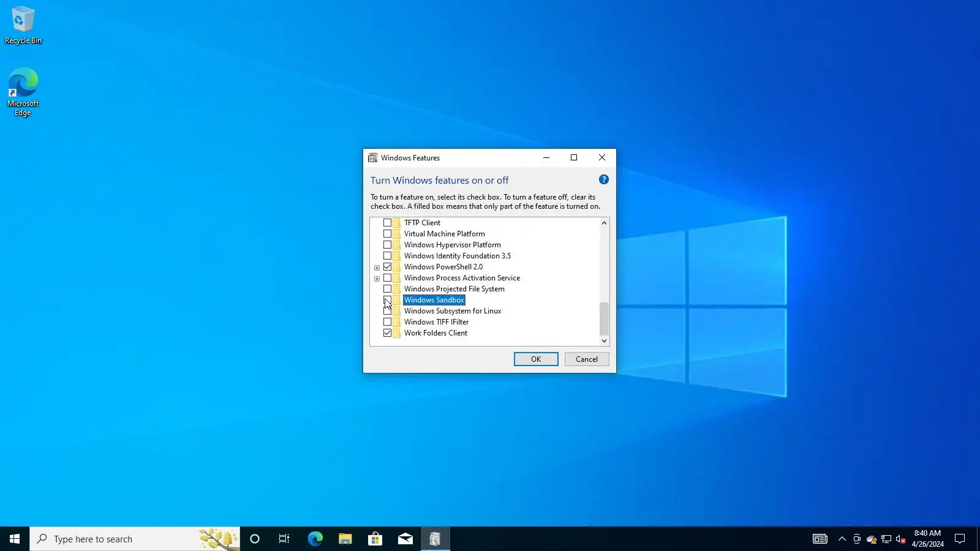Viewport: 980px width, 551px height.
Task: Tick the Windows Identity Foundation 3.5 checkbox
Action: [x=387, y=256]
